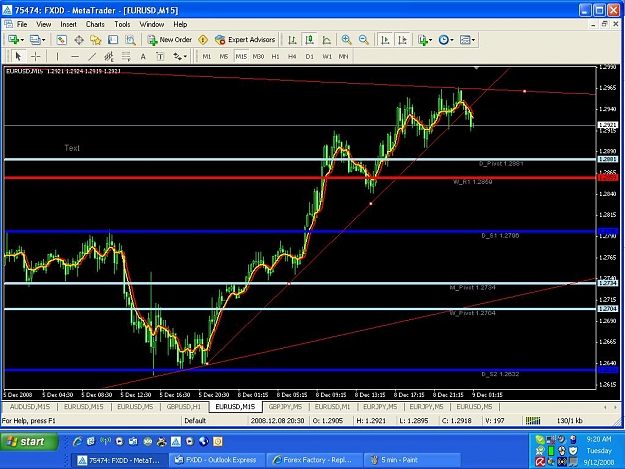Switch timeframe to D1
The width and height of the screenshot is (625, 469).
coord(309,57)
